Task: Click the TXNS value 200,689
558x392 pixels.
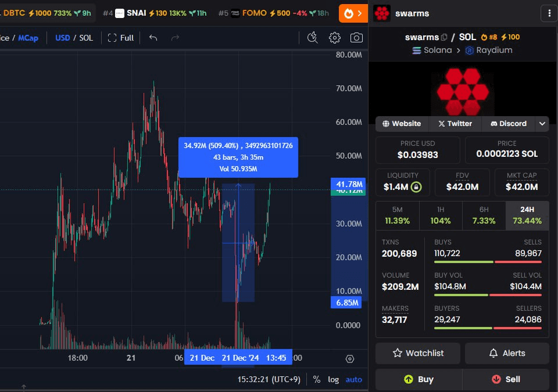Action: tap(399, 254)
